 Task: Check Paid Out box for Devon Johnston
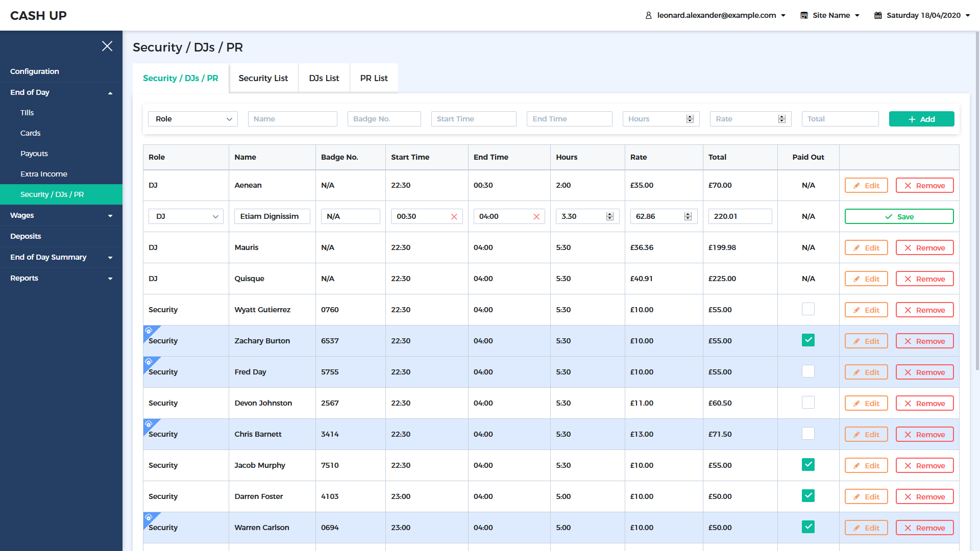[x=808, y=403]
